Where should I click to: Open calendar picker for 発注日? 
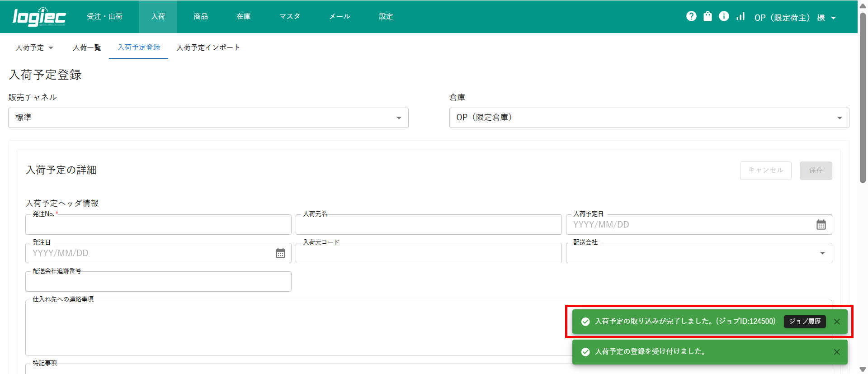tap(280, 253)
